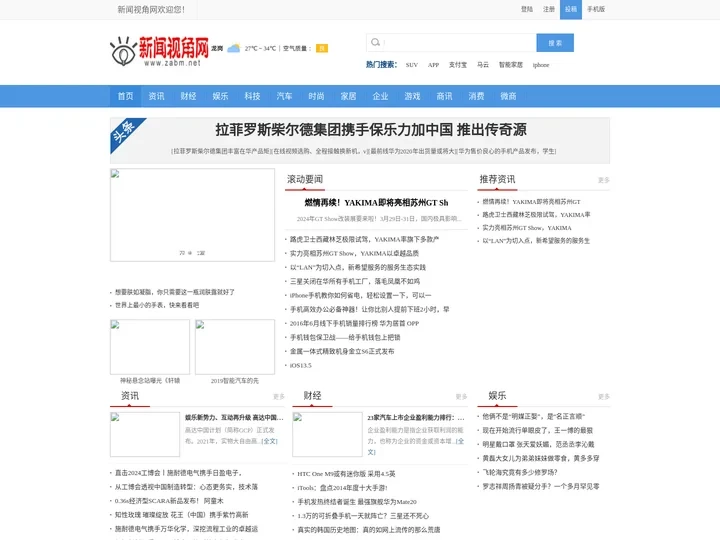Open 飞轮海究竟有多少修罗场 article
The height and width of the screenshot is (540, 720).
coord(519,472)
